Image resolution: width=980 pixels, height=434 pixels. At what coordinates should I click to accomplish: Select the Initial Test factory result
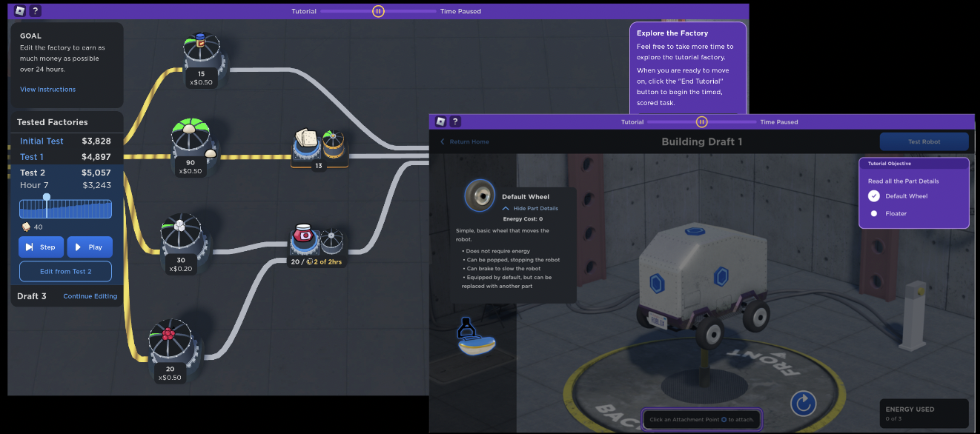pos(65,141)
